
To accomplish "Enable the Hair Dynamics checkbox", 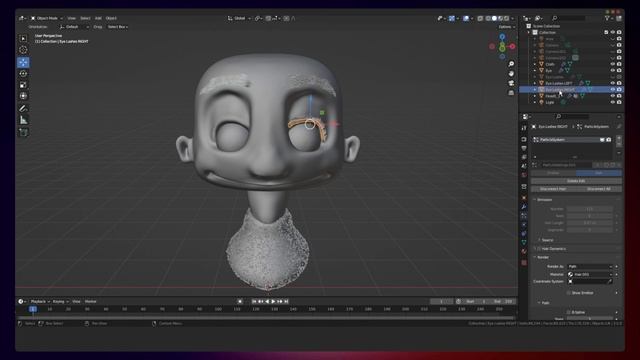I will (539, 249).
